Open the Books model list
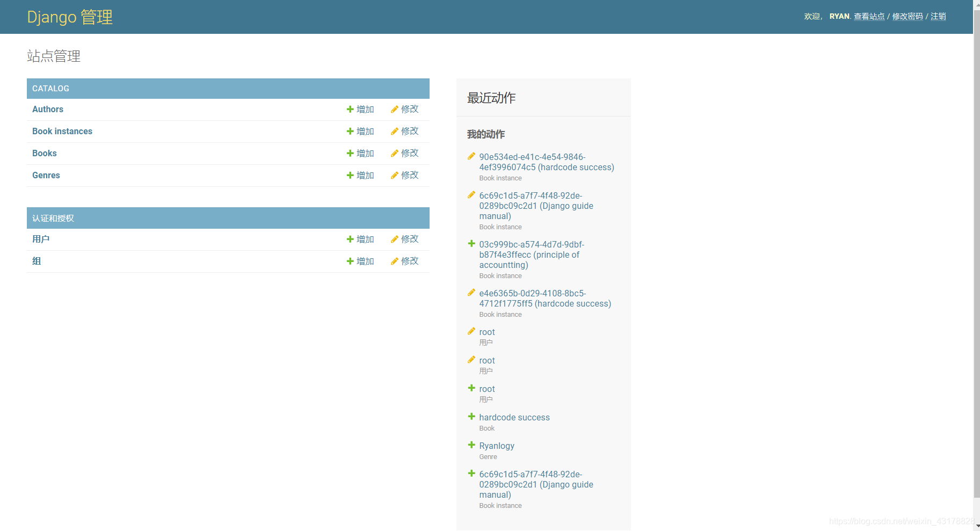 (45, 153)
